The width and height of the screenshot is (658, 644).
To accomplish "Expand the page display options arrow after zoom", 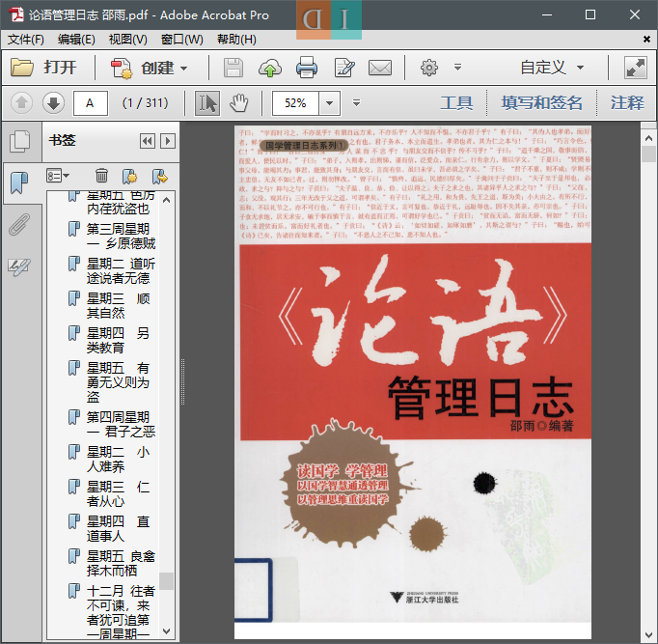I will point(356,103).
